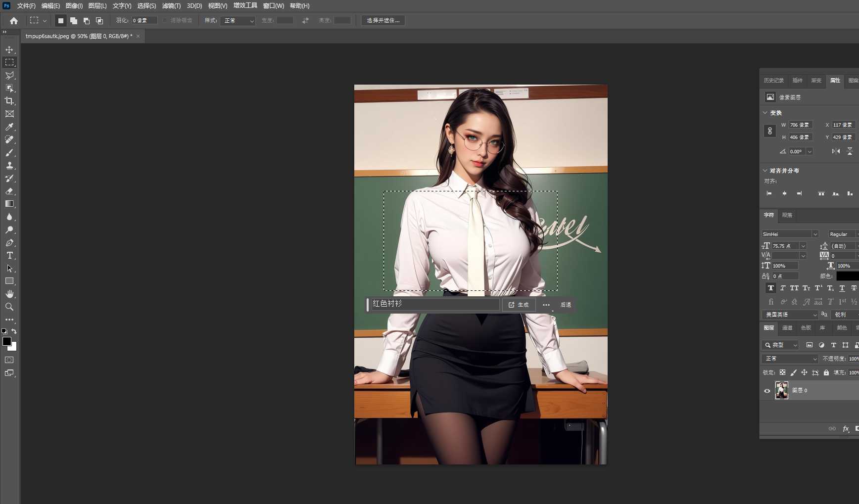Select the Eyedropper tool
The height and width of the screenshot is (504, 859).
click(9, 127)
